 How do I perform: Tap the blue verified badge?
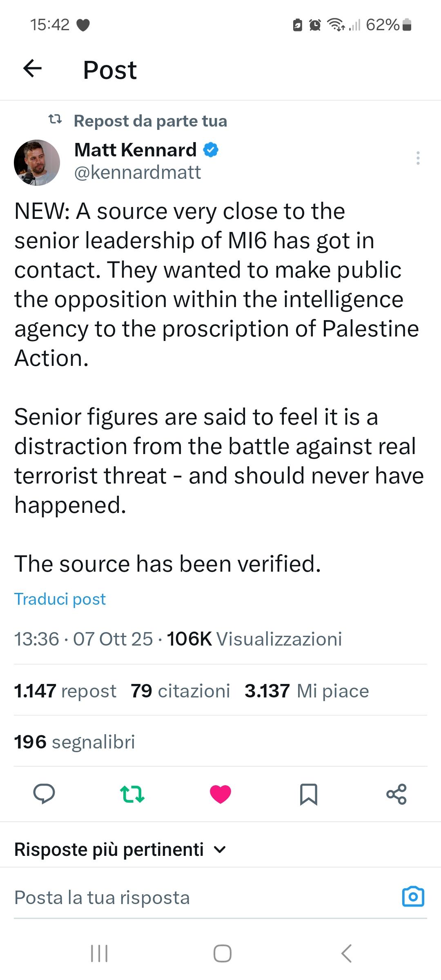(x=211, y=150)
